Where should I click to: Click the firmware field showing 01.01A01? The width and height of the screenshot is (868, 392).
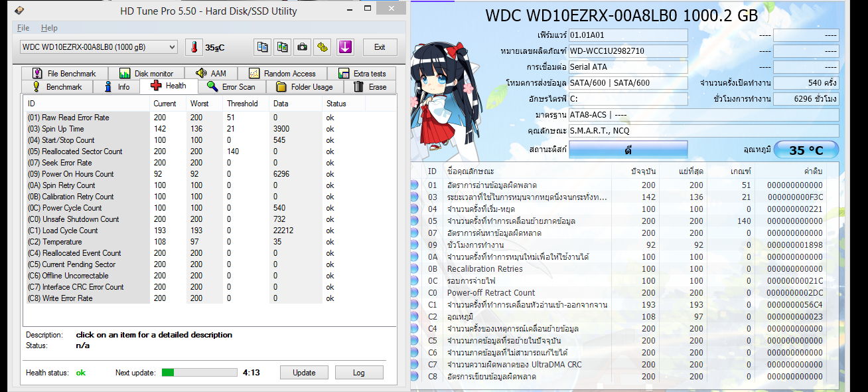628,35
